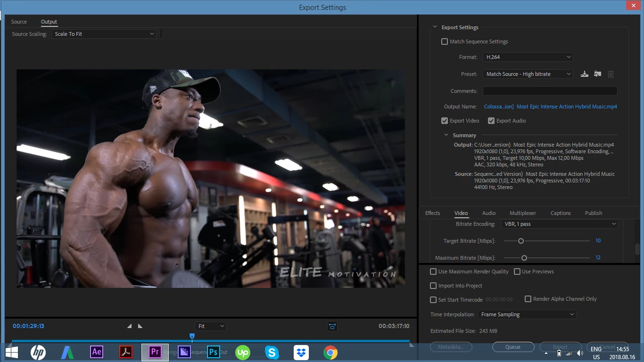The width and height of the screenshot is (644, 362).
Task: Open the Multiplexer tab
Action: point(523,213)
